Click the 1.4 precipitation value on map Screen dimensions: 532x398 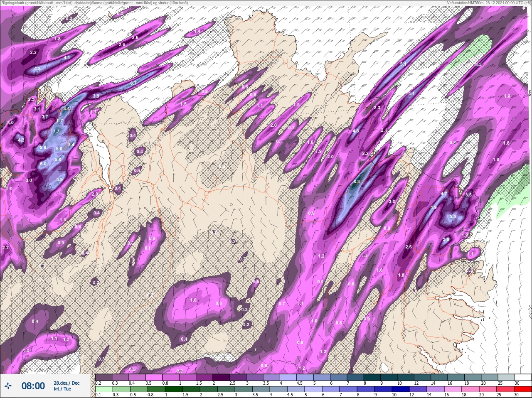197,31
